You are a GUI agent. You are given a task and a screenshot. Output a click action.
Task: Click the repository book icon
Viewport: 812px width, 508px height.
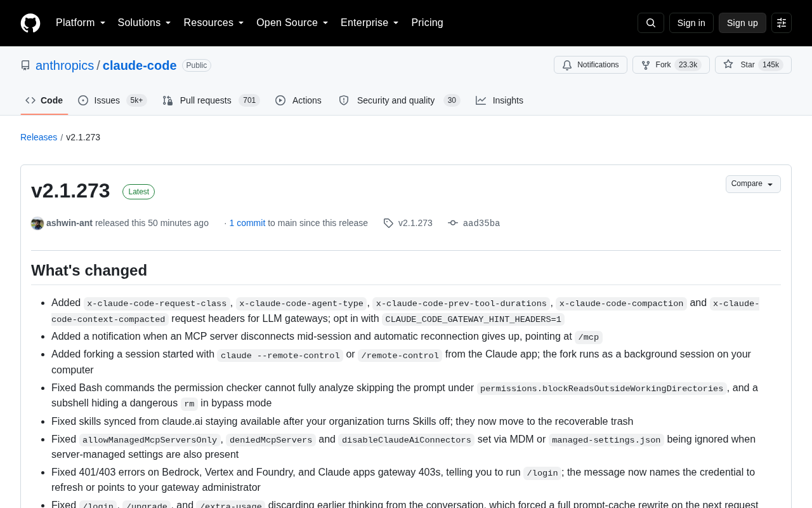click(25, 65)
